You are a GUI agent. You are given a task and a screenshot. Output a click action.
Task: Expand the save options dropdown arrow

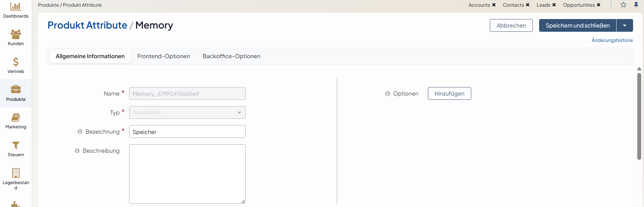[x=625, y=25]
